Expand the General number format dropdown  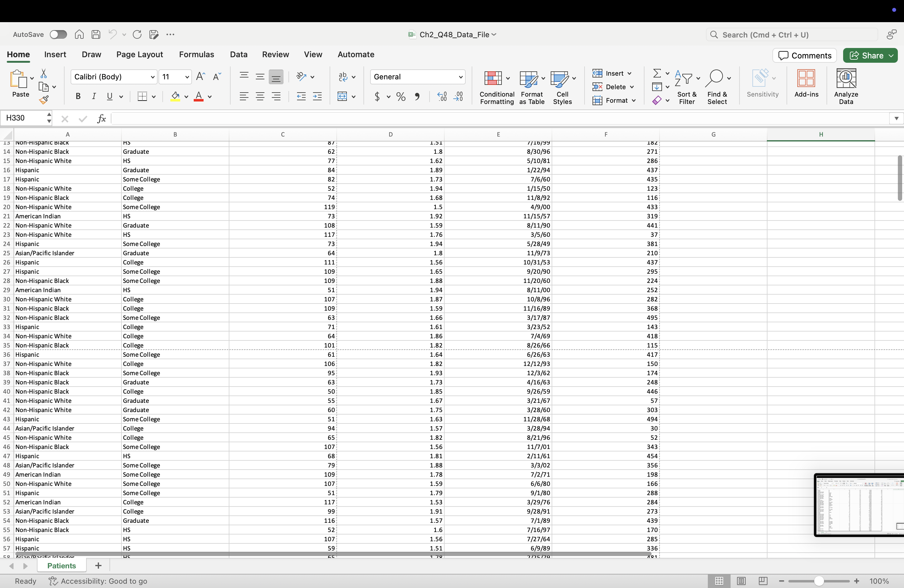click(x=460, y=77)
